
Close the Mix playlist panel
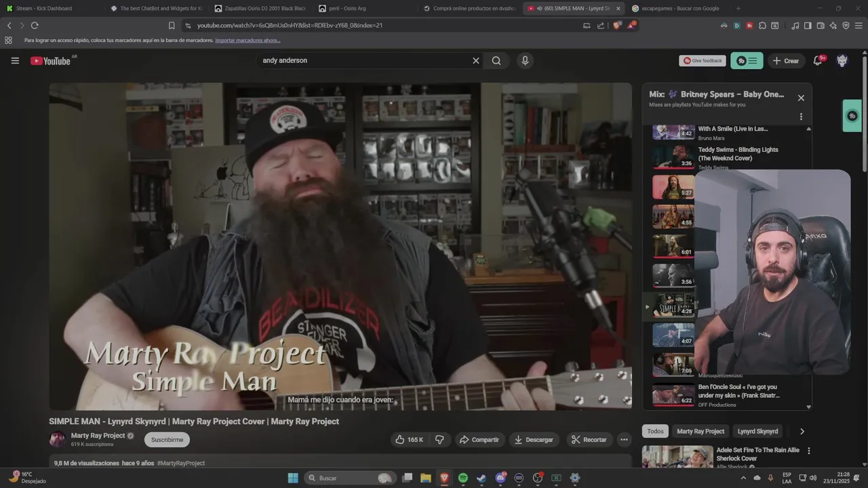(801, 98)
